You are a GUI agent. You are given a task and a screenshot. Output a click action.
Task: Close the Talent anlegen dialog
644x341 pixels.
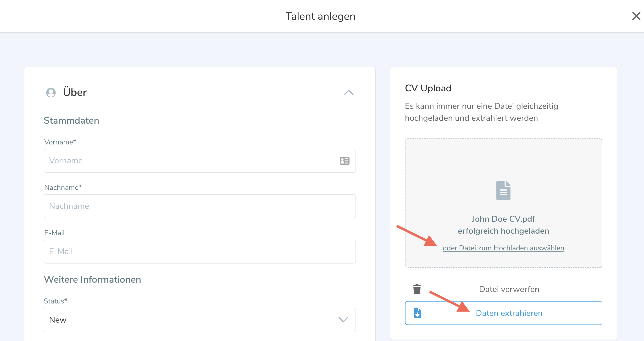tap(636, 16)
